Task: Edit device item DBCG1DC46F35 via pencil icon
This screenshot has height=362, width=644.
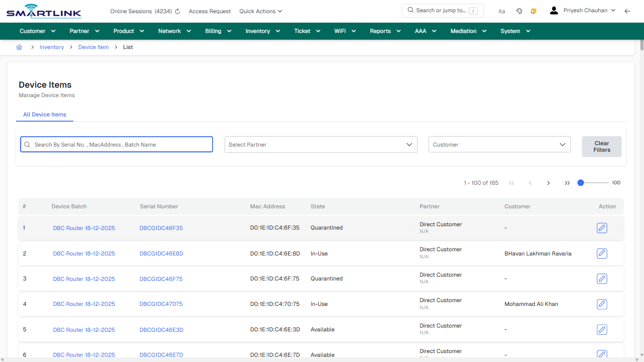Action: pyautogui.click(x=602, y=228)
